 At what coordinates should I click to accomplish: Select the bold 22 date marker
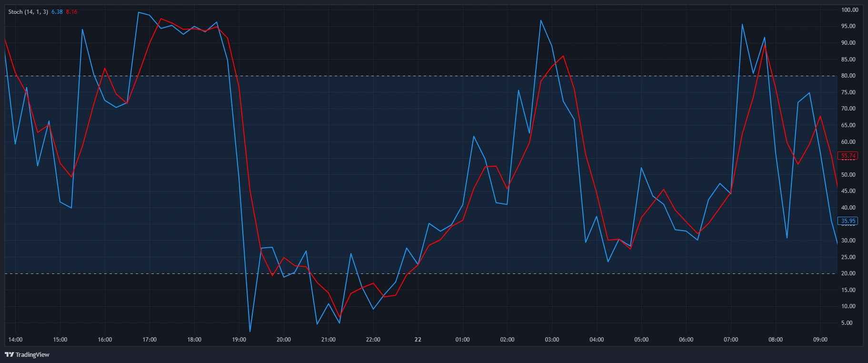tap(418, 340)
